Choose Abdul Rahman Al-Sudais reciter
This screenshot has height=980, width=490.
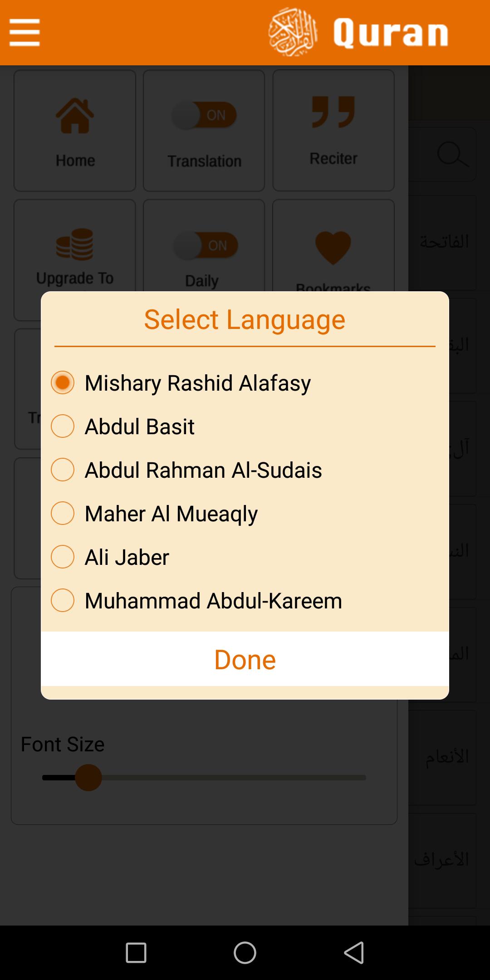point(186,470)
